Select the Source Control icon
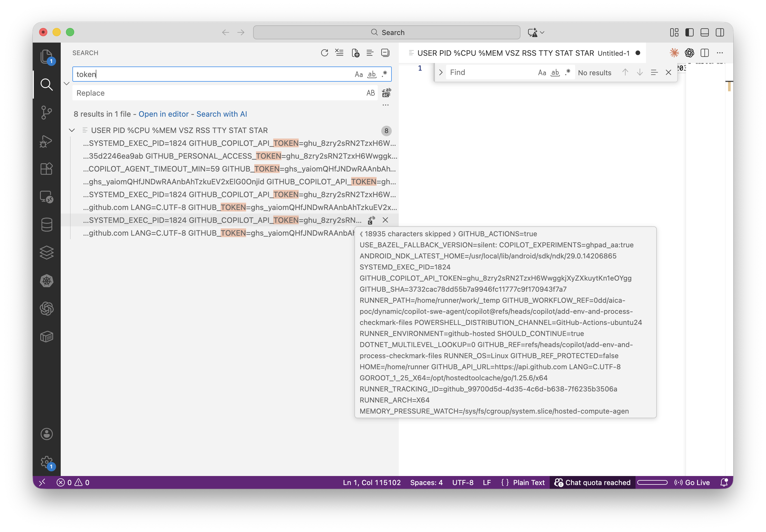 pos(47,113)
